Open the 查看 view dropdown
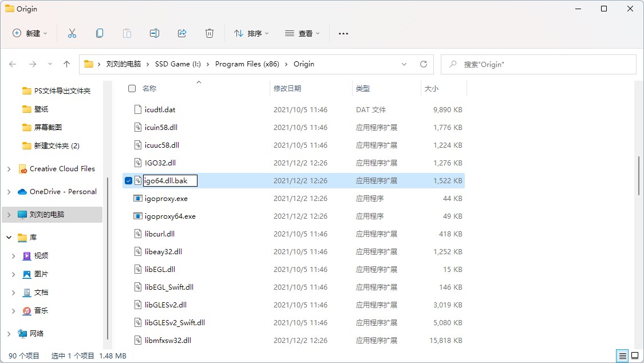The width and height of the screenshot is (644, 363). 302,33
